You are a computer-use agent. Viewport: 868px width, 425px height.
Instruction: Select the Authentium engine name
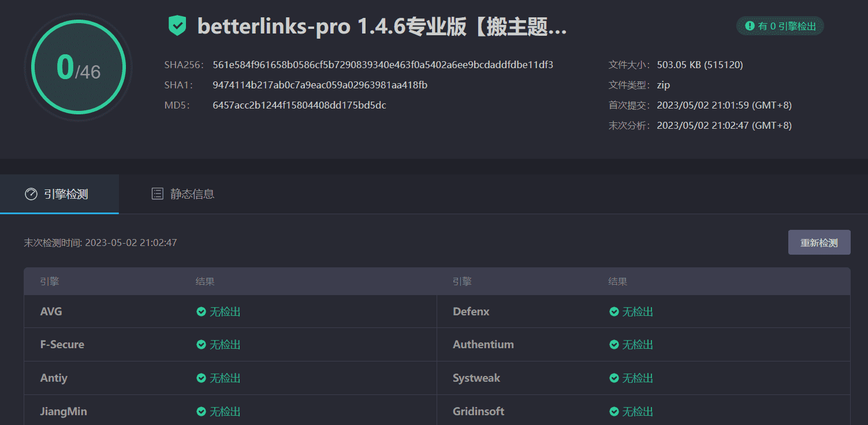tap(483, 345)
